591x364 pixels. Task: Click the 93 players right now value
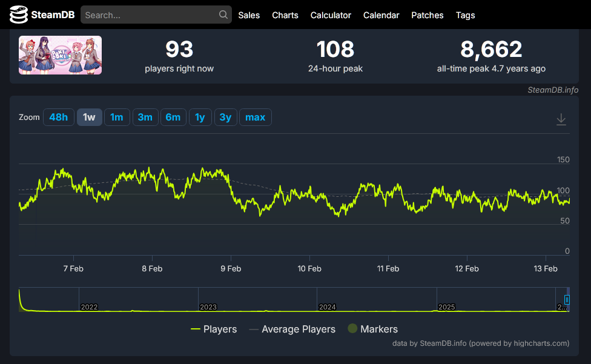[x=179, y=50]
